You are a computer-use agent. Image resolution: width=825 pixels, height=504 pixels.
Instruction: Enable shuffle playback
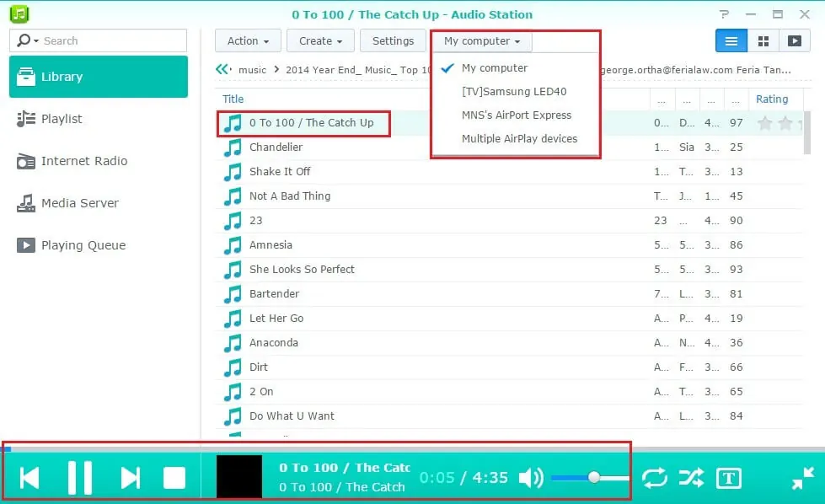point(691,478)
